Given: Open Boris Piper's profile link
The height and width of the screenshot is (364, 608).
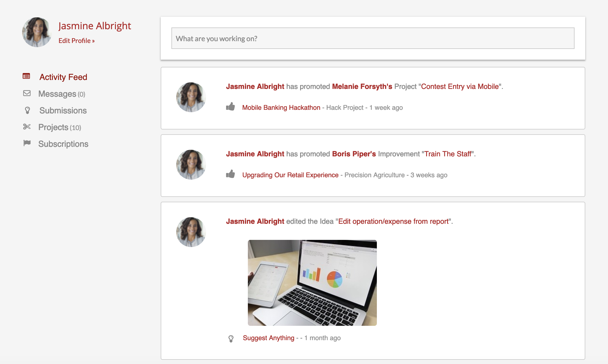Looking at the screenshot, I should tap(354, 154).
